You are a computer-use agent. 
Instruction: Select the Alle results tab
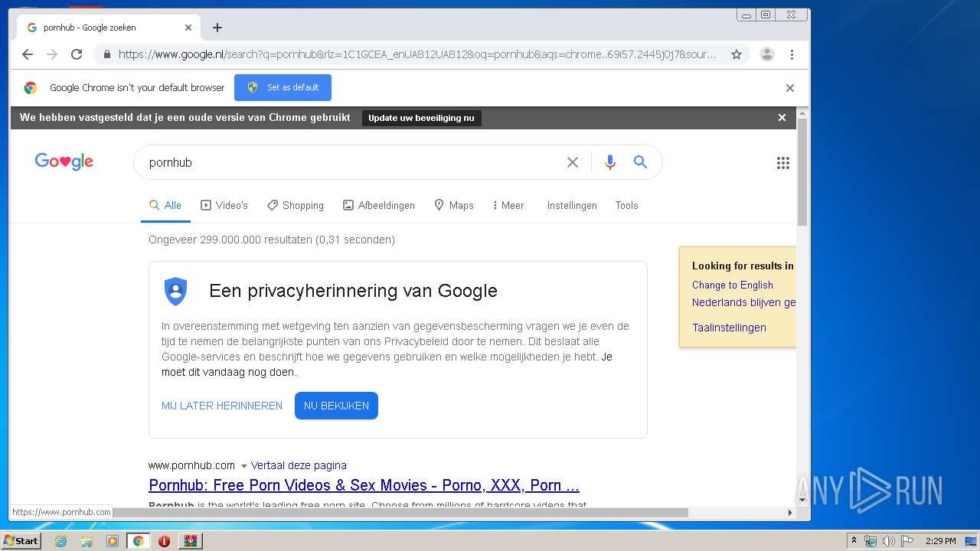(x=165, y=205)
